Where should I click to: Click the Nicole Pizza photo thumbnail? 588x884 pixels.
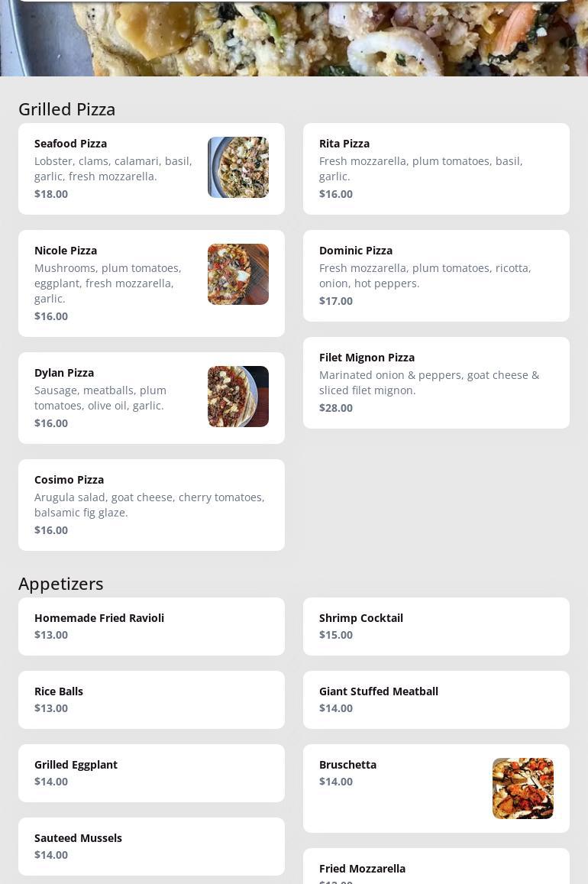tap(237, 274)
